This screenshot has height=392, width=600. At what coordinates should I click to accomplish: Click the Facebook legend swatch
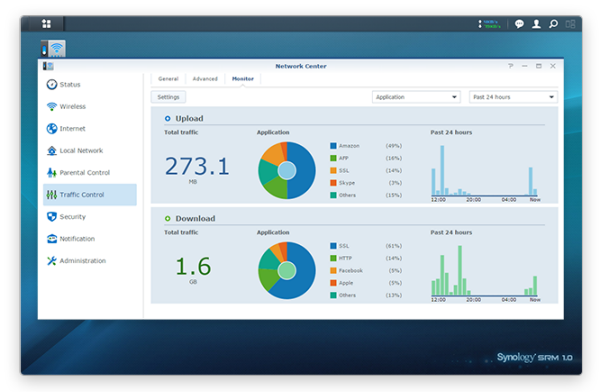click(x=333, y=271)
